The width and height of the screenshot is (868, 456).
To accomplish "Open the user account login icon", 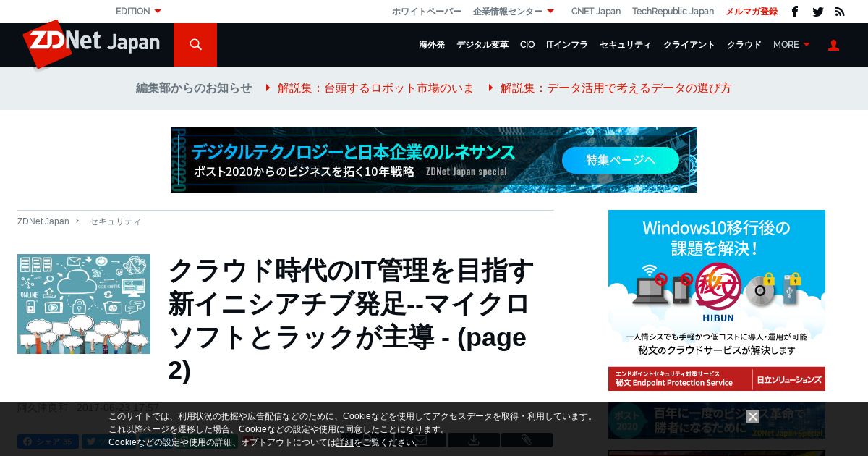I will coord(833,45).
